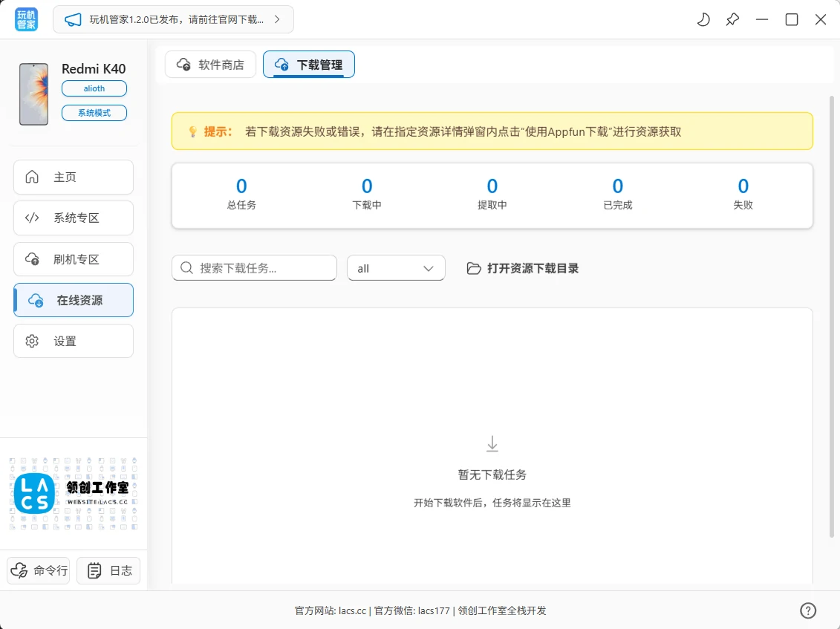Screen dimensions: 840x629
Task: Click the megaphone announcement icon
Action: [x=73, y=20]
